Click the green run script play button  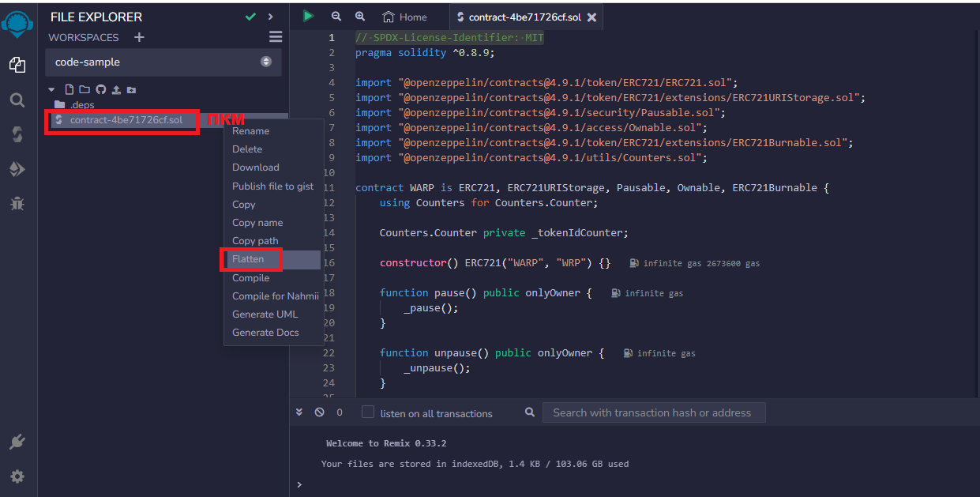(x=308, y=16)
